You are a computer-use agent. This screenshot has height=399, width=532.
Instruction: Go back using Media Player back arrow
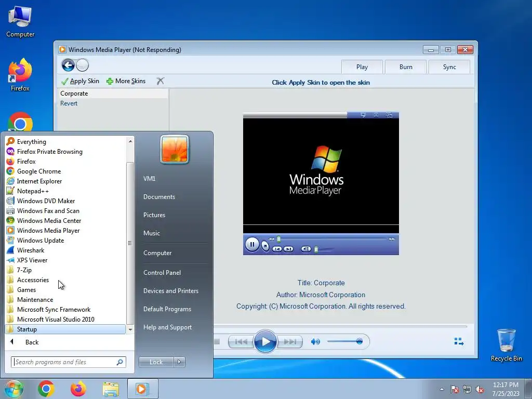68,65
